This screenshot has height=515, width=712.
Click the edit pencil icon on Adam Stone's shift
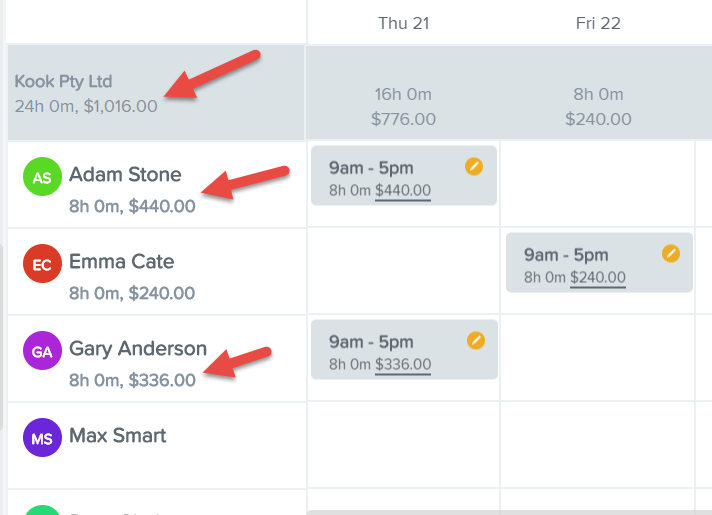[474, 167]
